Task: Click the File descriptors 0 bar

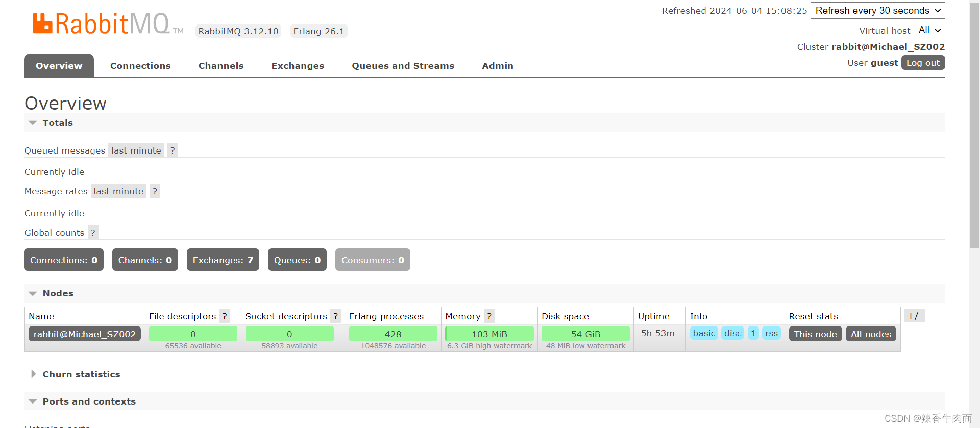Action: pos(193,334)
